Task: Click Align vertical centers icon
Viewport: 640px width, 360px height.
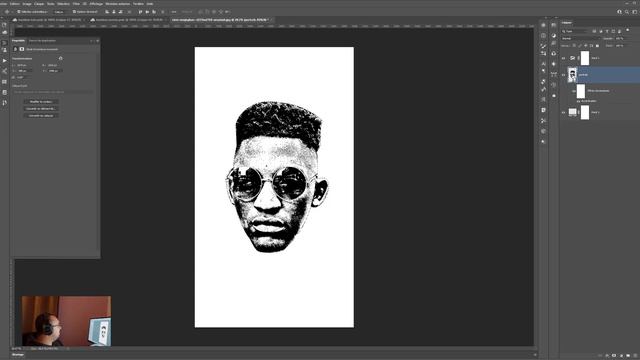Action: coord(147,11)
